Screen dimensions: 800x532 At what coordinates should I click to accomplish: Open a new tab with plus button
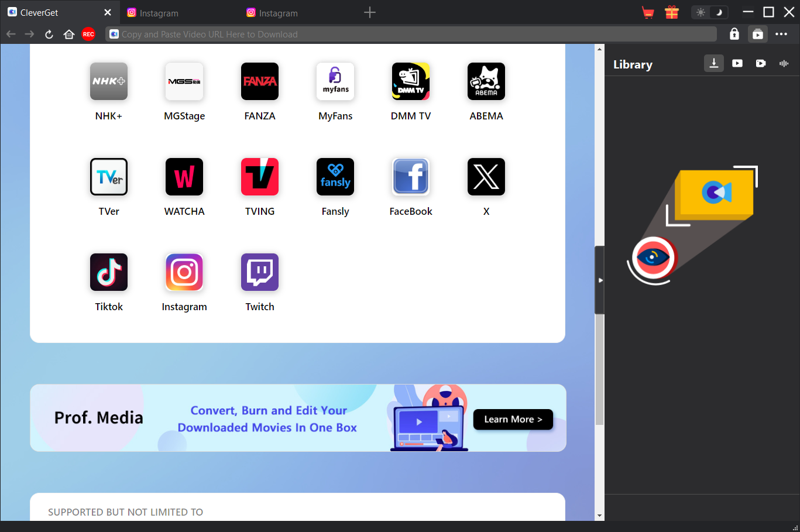(369, 12)
